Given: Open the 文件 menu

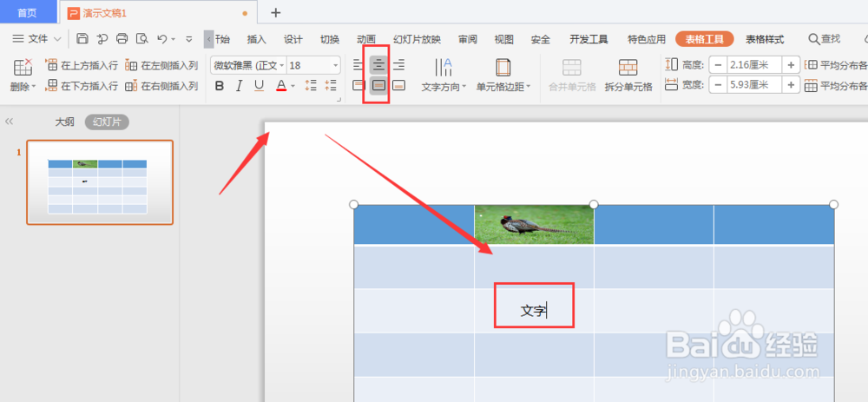Looking at the screenshot, I should tap(37, 39).
